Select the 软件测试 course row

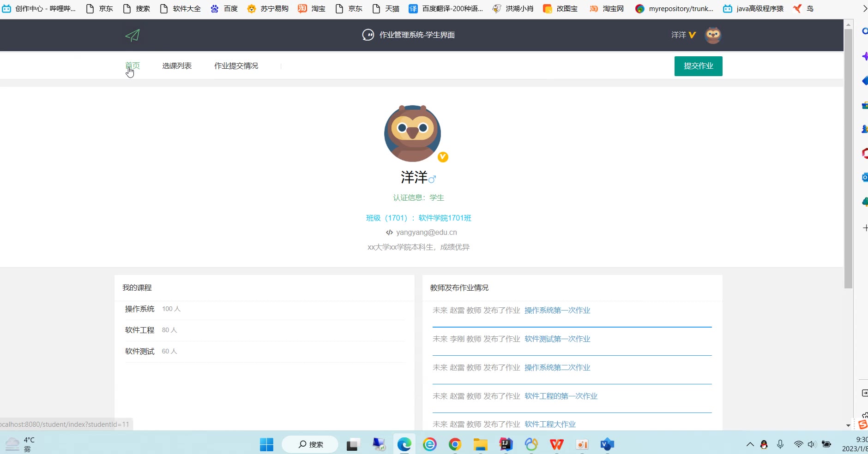point(265,352)
